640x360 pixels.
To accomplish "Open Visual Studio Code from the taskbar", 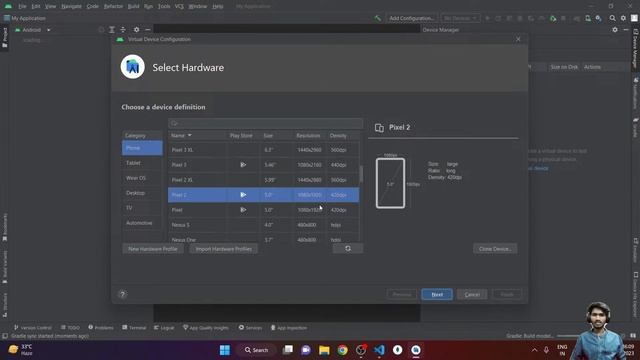I will [x=379, y=350].
